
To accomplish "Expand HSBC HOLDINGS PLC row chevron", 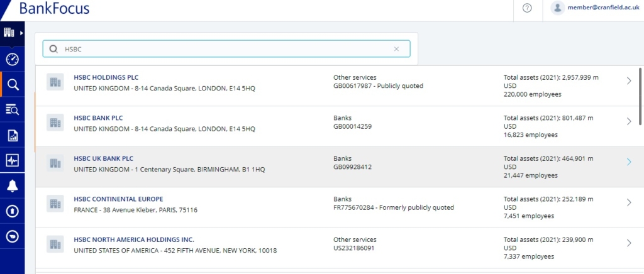I will [629, 80].
